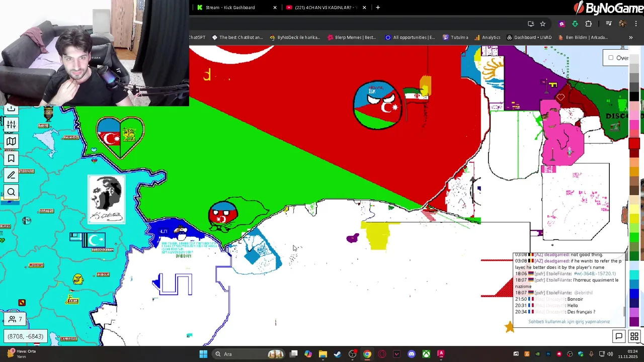The width and height of the screenshot is (644, 362).
Task: Click the orange star icon beside the chat
Action: coord(510,327)
